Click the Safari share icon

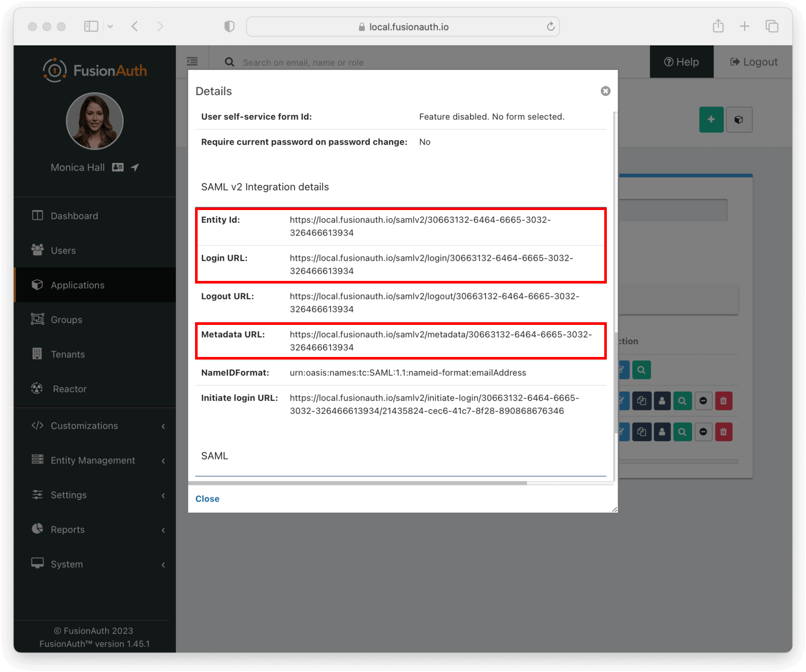718,26
